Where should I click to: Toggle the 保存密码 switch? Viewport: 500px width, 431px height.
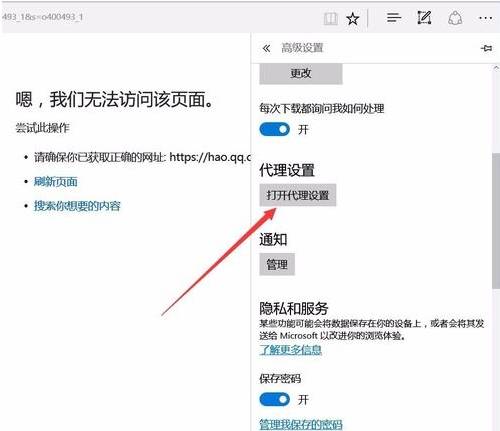click(275, 399)
